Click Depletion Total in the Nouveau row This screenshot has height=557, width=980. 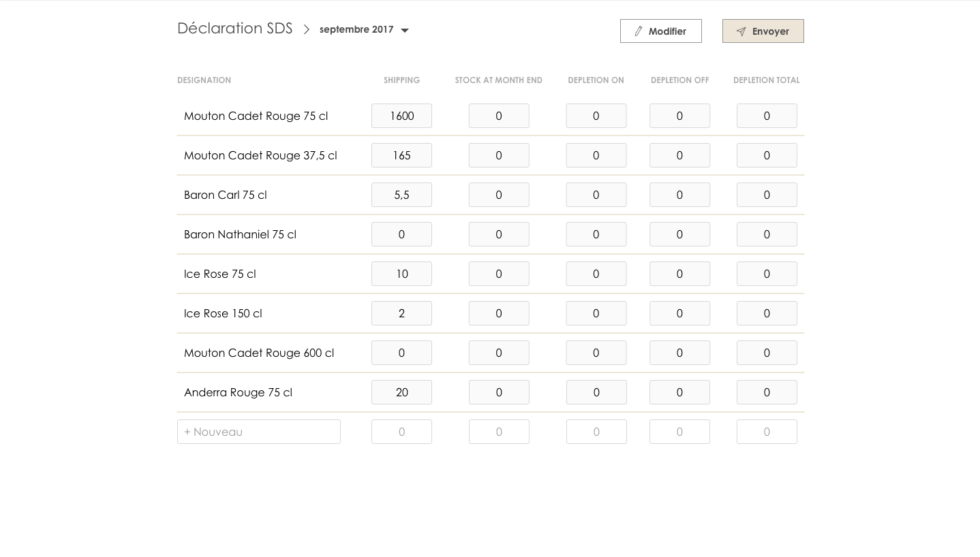point(767,432)
